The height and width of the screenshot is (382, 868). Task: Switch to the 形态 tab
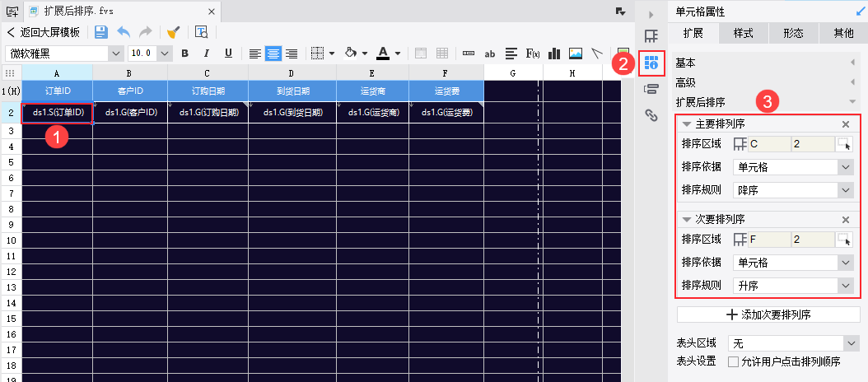click(x=793, y=33)
